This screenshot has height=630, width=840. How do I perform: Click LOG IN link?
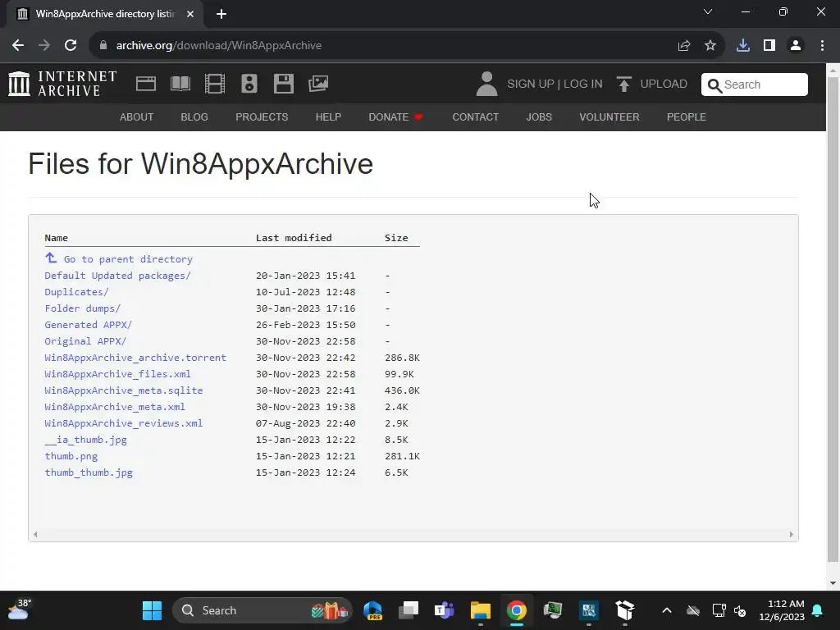583,84
